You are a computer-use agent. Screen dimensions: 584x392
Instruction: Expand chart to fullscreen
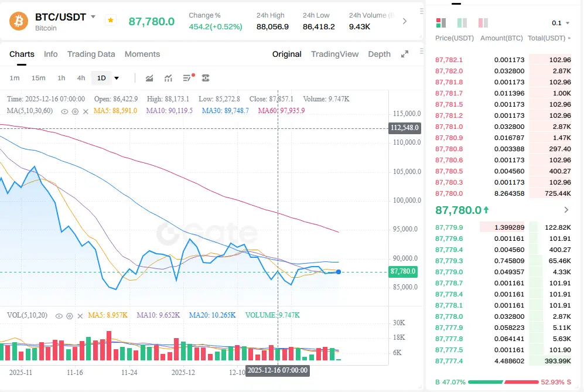pos(405,54)
